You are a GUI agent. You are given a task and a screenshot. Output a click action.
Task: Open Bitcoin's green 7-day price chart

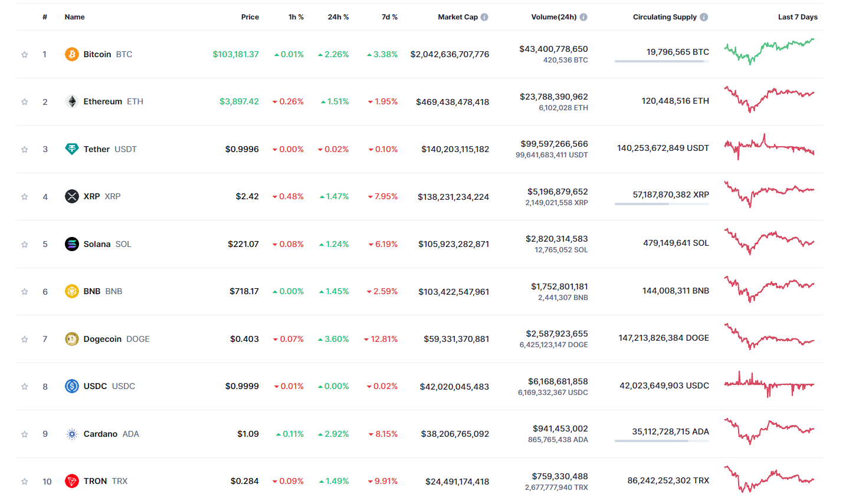769,52
